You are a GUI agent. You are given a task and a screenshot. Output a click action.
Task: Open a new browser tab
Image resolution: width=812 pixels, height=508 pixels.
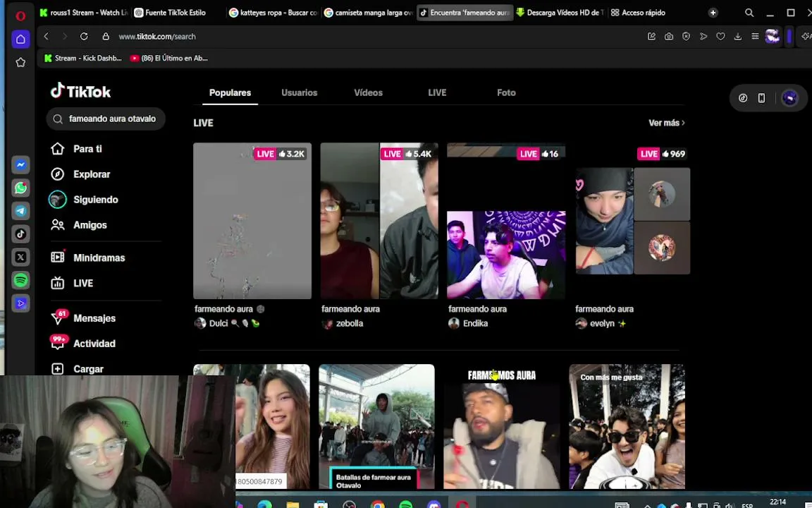[713, 13]
